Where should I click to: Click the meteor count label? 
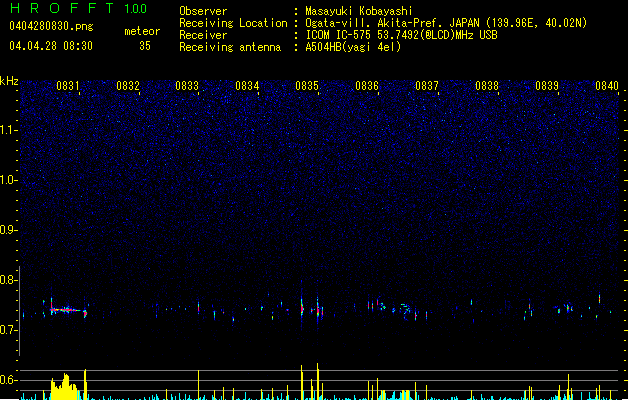click(142, 31)
